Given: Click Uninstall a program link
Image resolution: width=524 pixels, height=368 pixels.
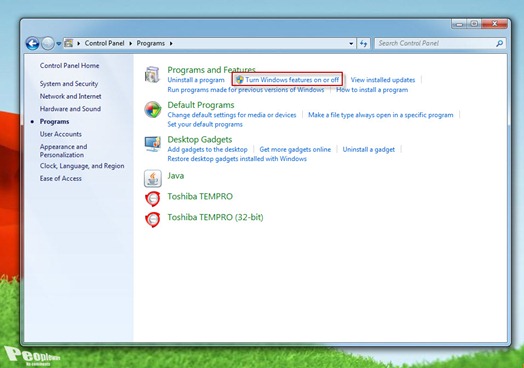Looking at the screenshot, I should [x=196, y=80].
